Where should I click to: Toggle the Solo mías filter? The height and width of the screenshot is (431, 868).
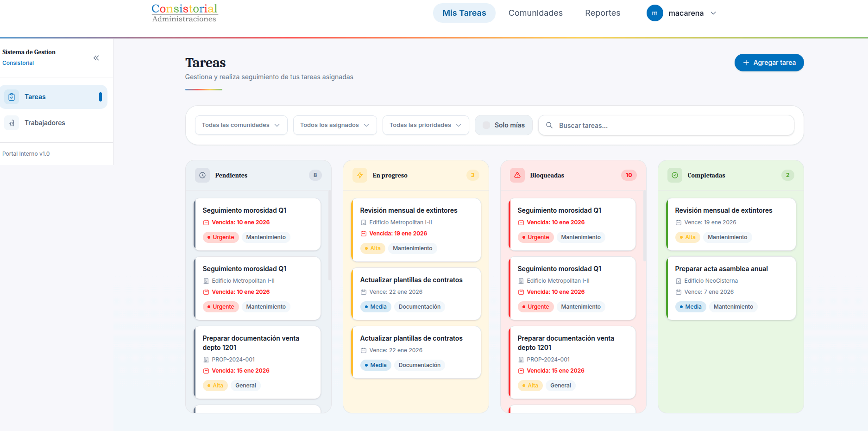coord(503,125)
